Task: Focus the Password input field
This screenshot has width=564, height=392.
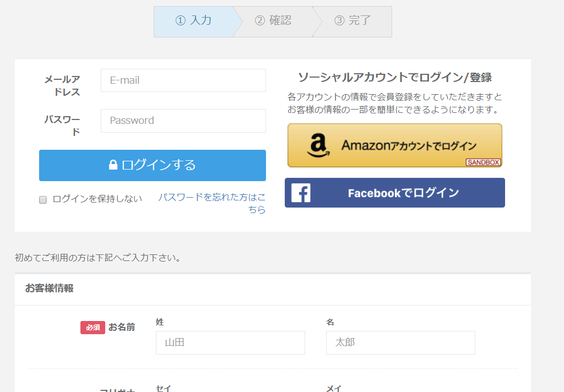Action: pyautogui.click(x=183, y=121)
